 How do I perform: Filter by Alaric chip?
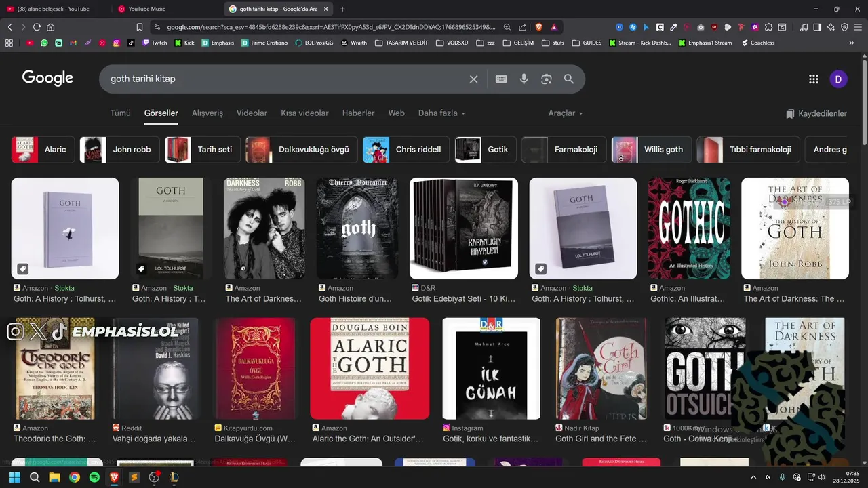[43, 150]
